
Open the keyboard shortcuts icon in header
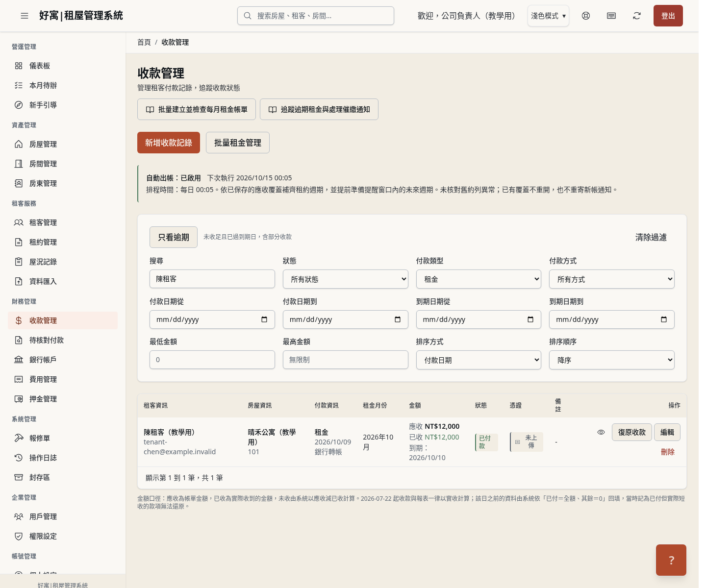[611, 16]
